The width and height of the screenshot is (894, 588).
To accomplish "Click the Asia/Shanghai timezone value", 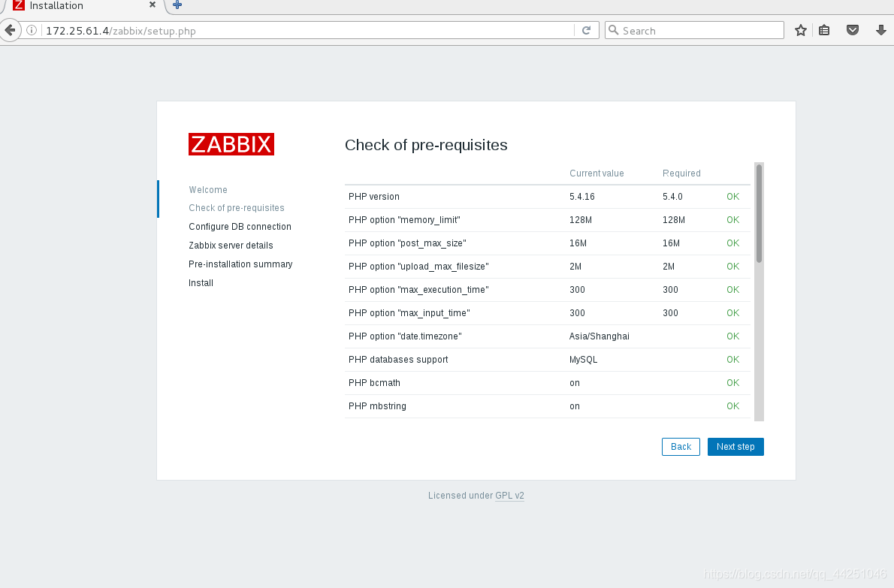I will point(600,336).
